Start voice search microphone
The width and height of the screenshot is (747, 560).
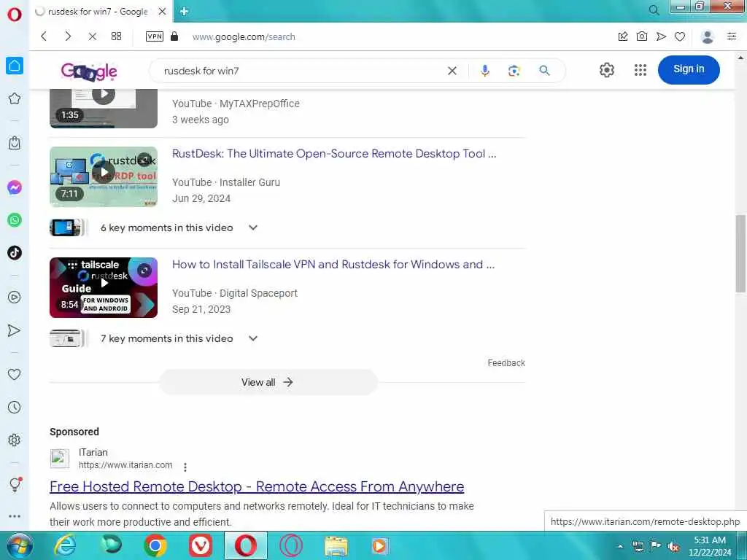click(484, 71)
